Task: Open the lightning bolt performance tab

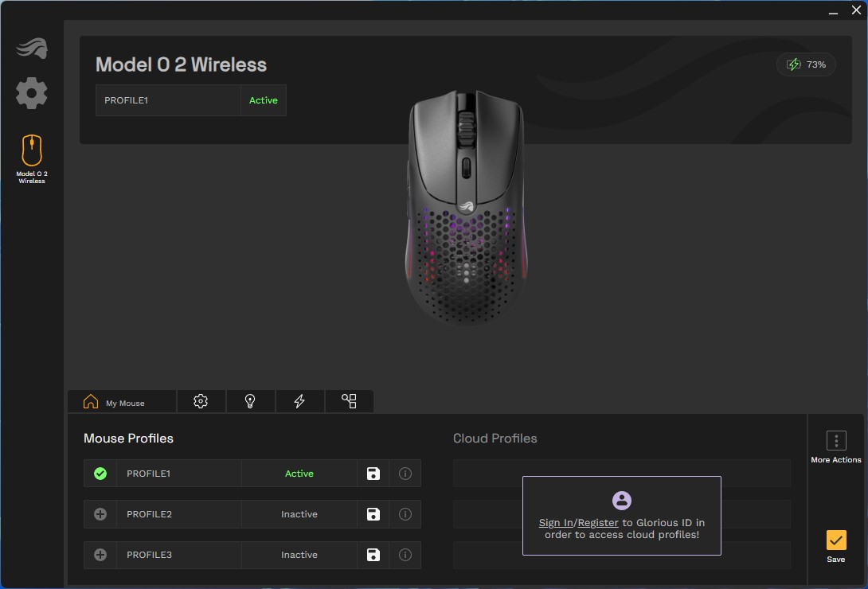Action: click(299, 402)
